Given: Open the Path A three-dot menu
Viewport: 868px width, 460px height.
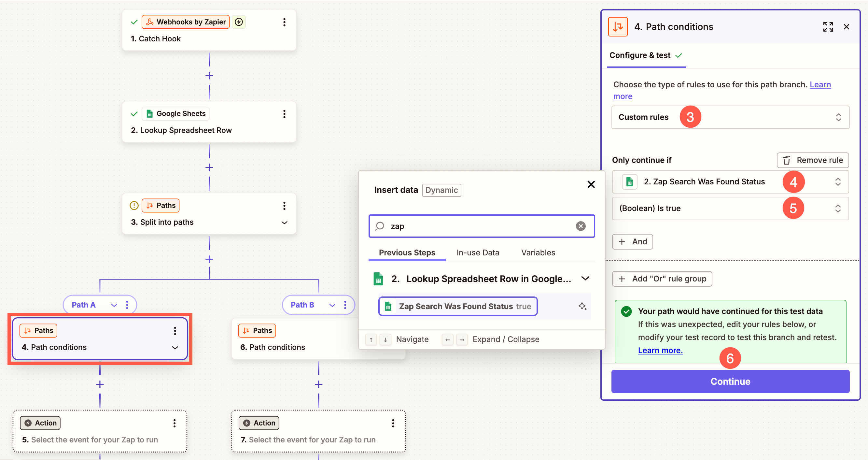Looking at the screenshot, I should (x=127, y=305).
